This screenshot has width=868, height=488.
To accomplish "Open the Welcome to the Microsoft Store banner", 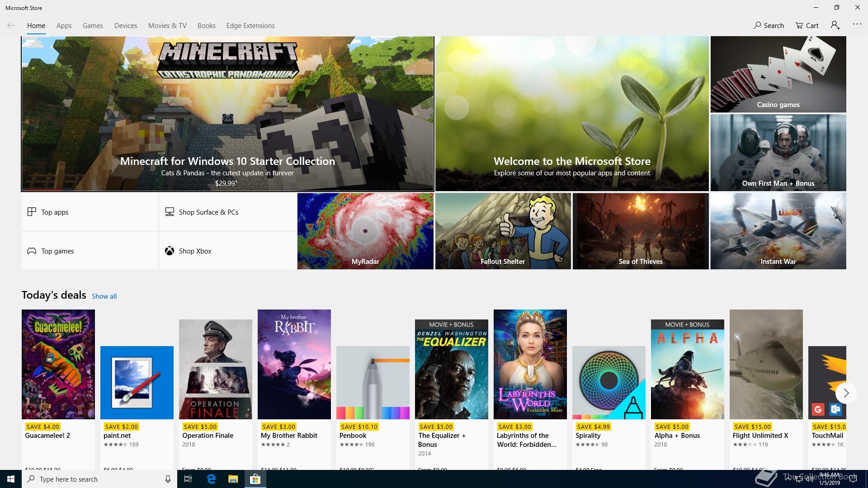I will click(572, 114).
